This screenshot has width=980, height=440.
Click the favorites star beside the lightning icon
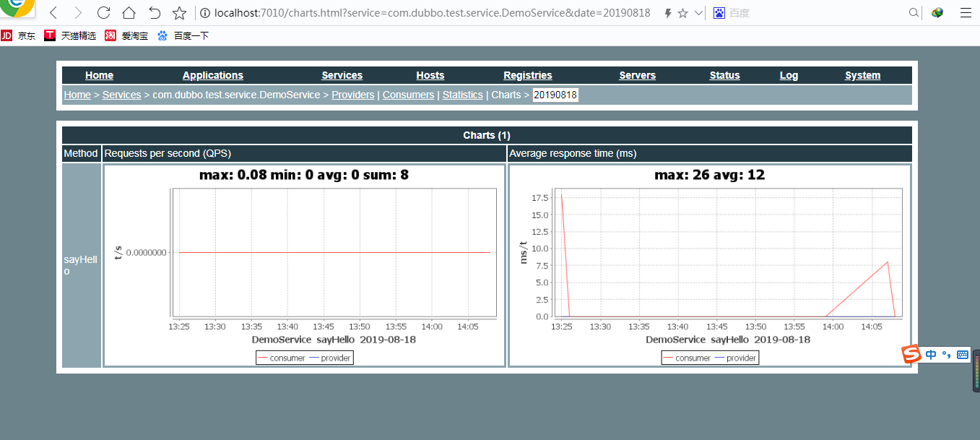[682, 13]
